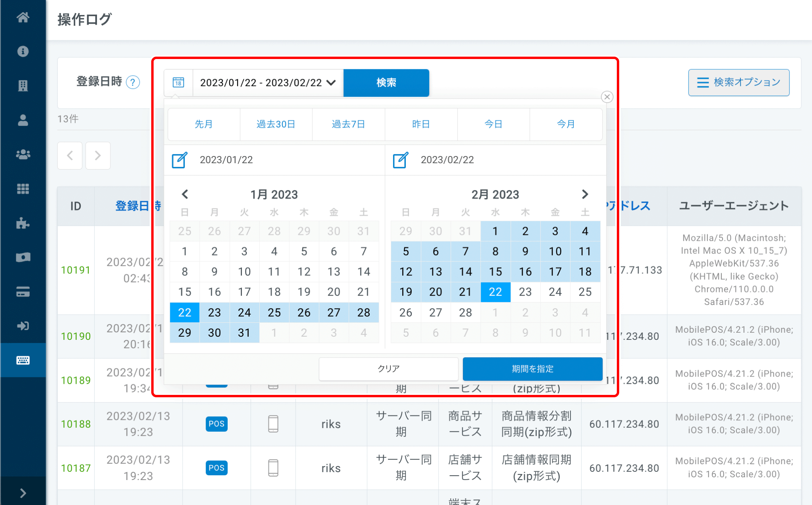Click the help question mark icon
The image size is (812, 505).
133,82
